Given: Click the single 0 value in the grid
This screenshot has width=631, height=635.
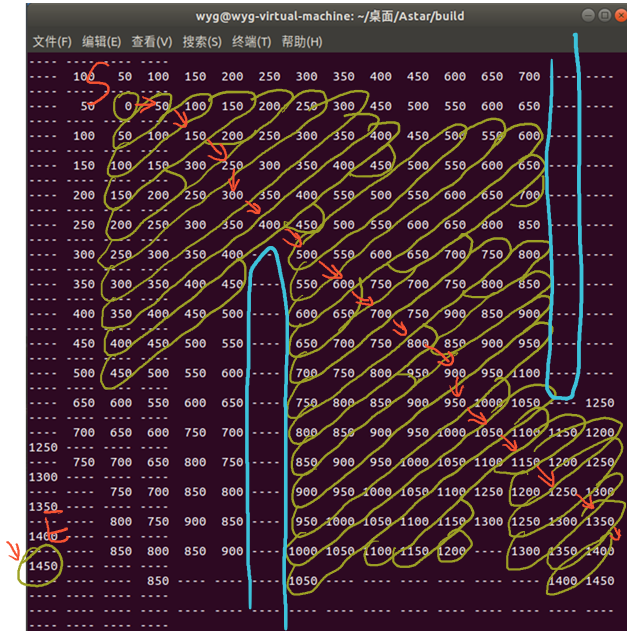Looking at the screenshot, I should pos(128,106).
